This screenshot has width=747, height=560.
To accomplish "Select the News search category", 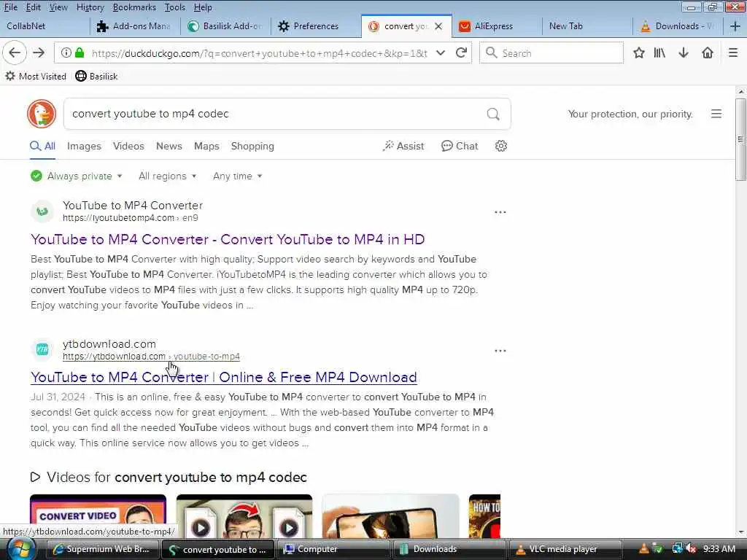I will (169, 146).
